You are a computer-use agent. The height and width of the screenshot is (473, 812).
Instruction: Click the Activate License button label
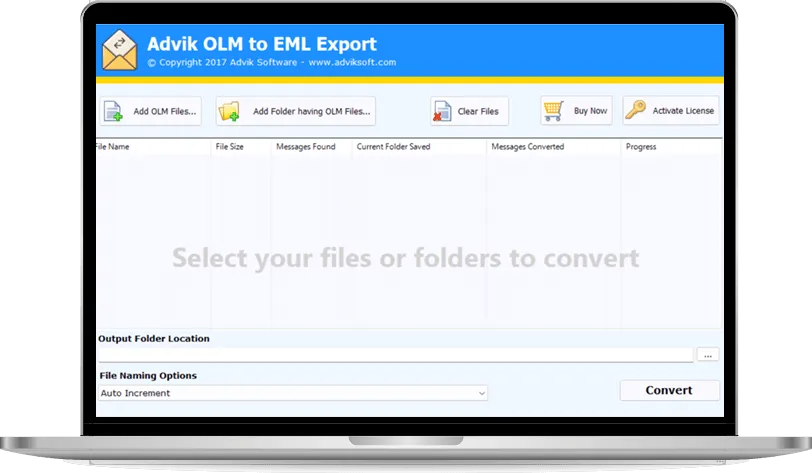(x=683, y=111)
